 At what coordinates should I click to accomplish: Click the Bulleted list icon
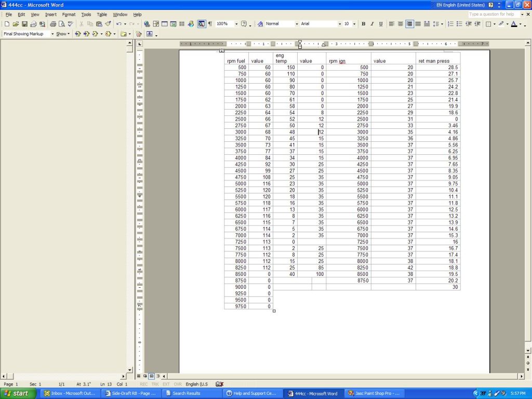(x=459, y=24)
